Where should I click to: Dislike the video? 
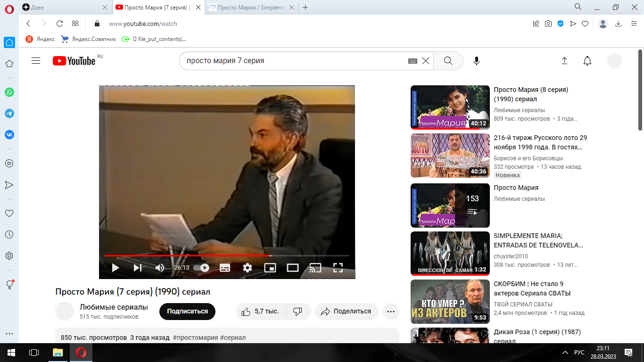(x=297, y=312)
